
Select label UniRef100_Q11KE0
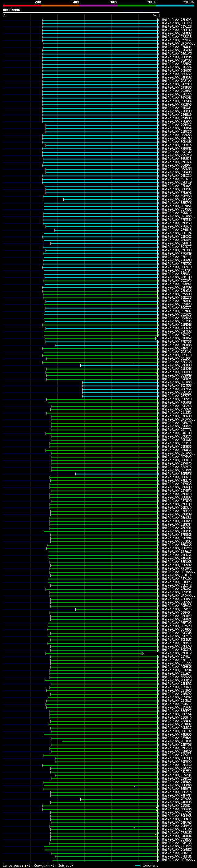point(177,412)
